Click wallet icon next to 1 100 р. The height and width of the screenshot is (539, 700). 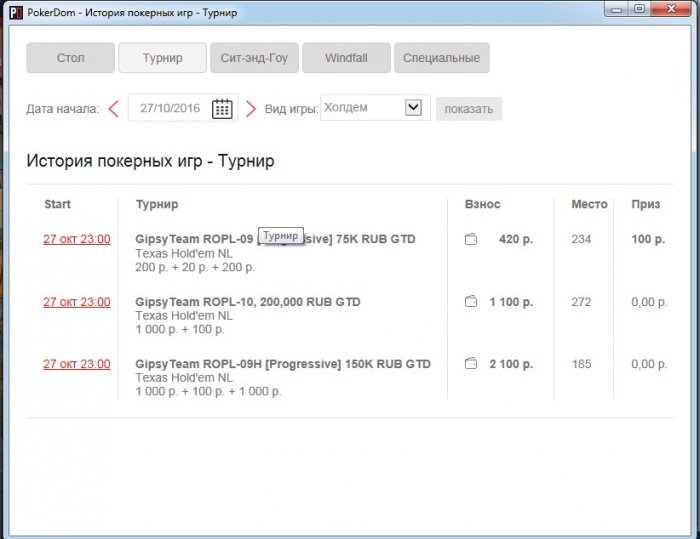[x=471, y=301]
